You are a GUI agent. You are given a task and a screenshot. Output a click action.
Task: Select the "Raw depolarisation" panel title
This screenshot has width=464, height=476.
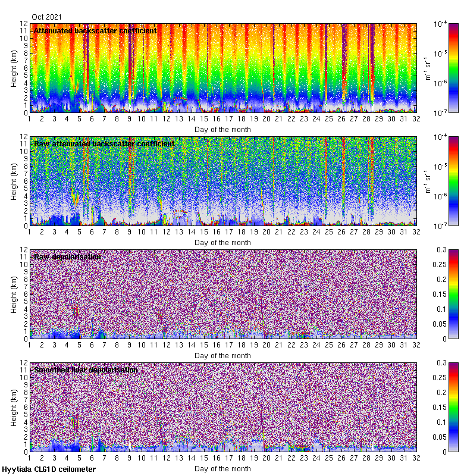pos(67,256)
